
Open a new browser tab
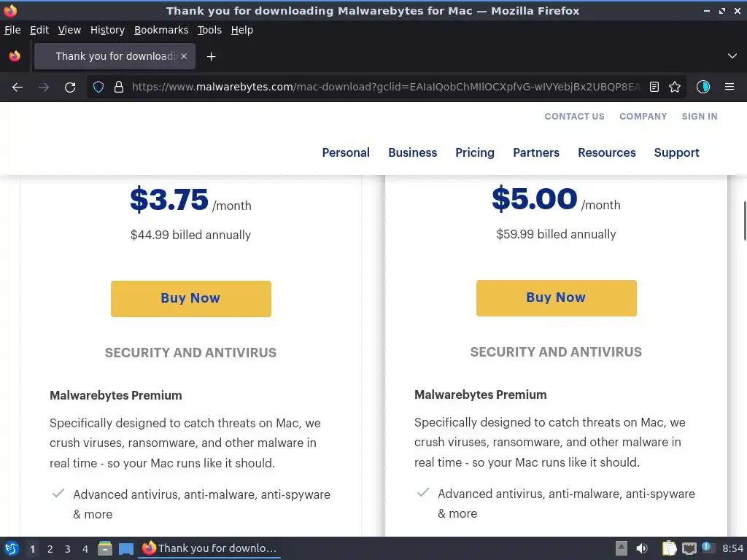[211, 56]
